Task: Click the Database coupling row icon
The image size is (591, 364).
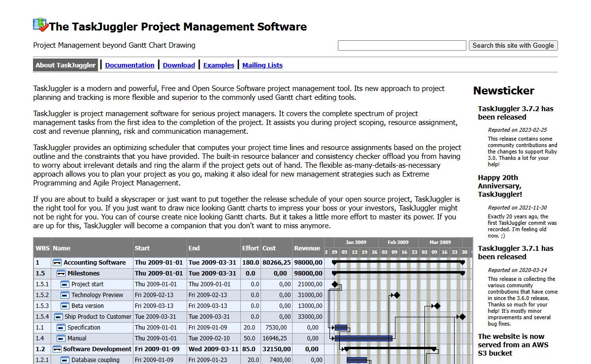Action: [x=65, y=360]
